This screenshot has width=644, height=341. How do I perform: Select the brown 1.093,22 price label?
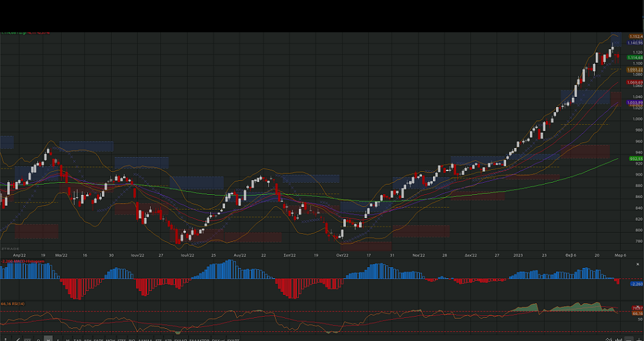pos(635,70)
